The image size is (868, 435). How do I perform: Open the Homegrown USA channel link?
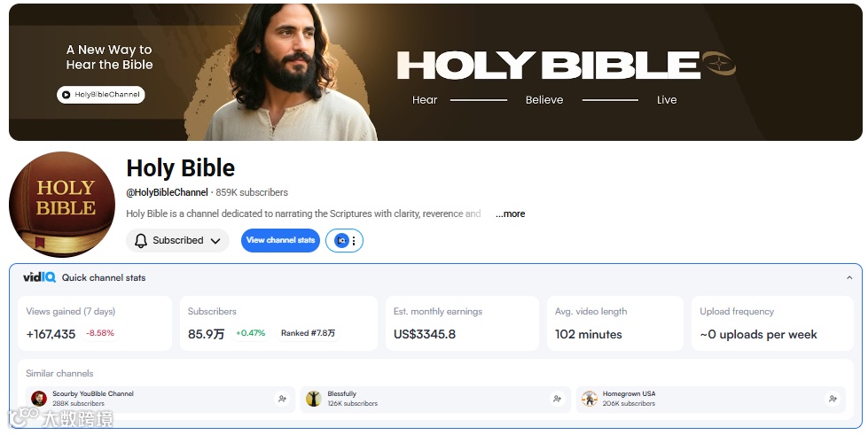tap(629, 394)
